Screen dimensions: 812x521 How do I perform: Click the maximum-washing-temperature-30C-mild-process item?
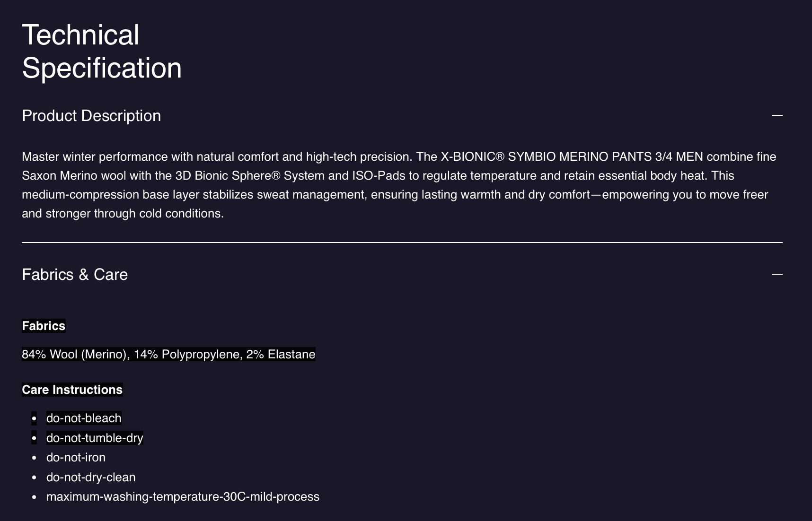coord(183,496)
